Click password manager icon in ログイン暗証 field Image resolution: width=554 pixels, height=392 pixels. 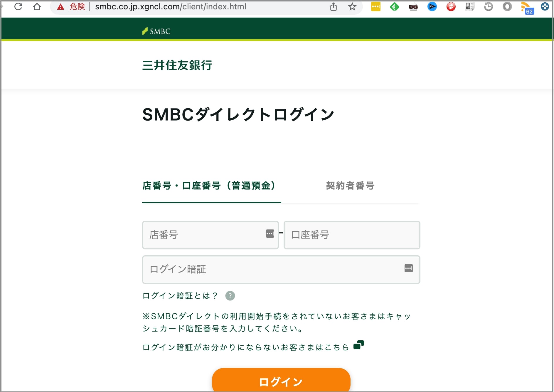[408, 268]
